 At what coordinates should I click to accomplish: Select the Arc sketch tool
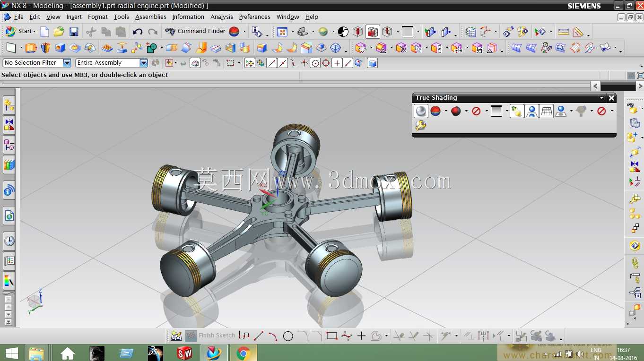[x=273, y=336]
